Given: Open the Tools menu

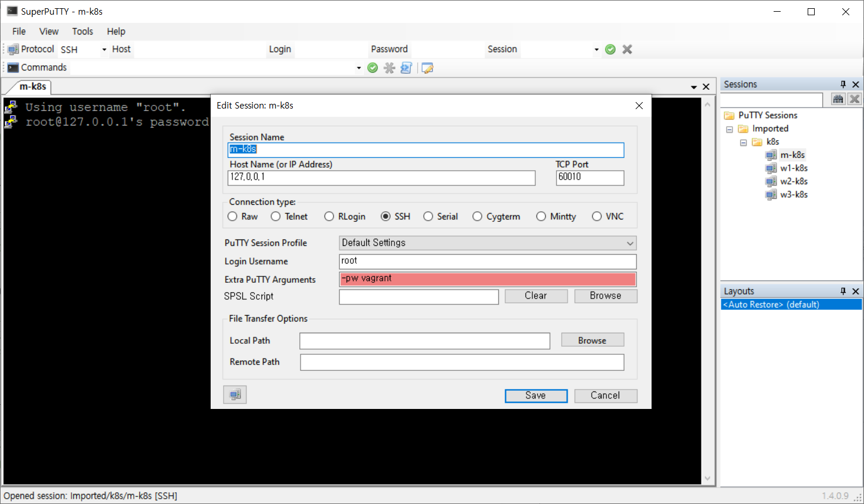Looking at the screenshot, I should pos(82,31).
